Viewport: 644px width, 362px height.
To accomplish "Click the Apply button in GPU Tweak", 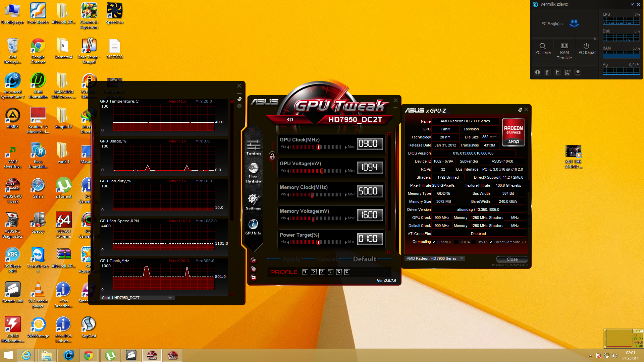I will [291, 259].
